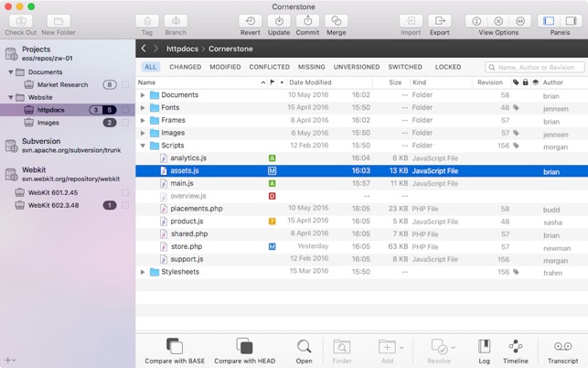Select the CONFLICTED filter tab

pos(269,67)
